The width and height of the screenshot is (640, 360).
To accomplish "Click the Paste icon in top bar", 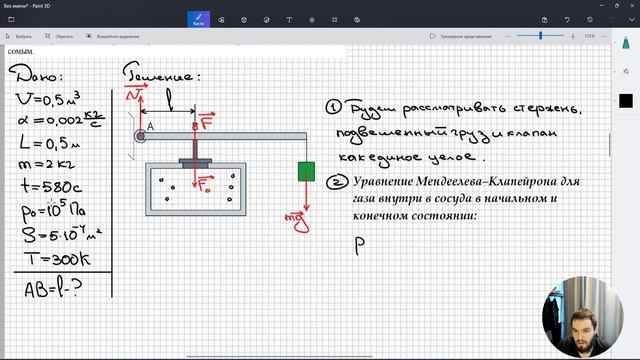I will coord(544,20).
